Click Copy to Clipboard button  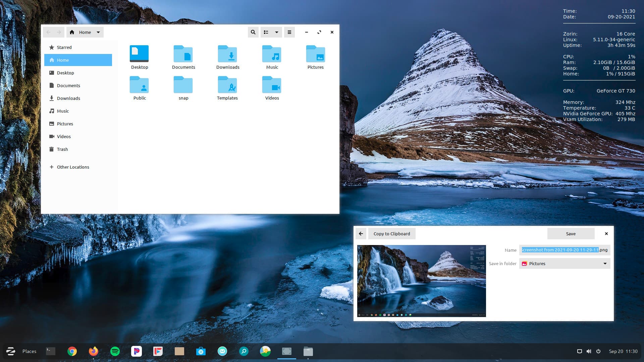392,234
